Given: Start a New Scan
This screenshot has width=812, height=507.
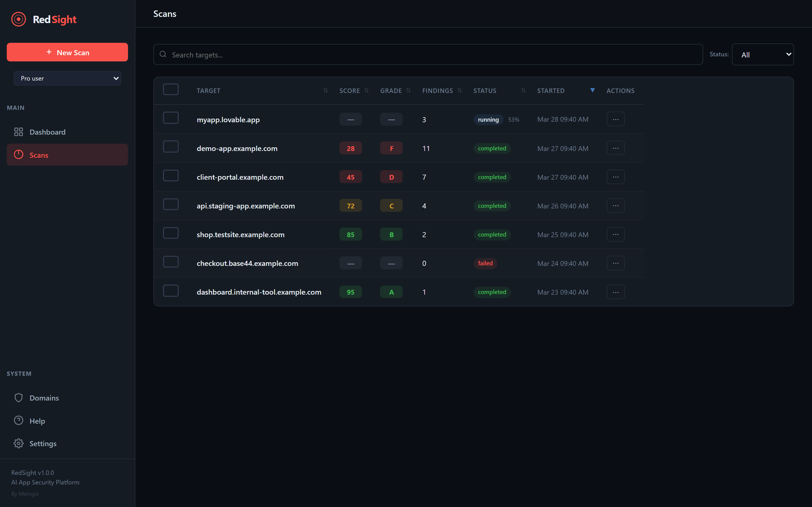Looking at the screenshot, I should click(67, 52).
